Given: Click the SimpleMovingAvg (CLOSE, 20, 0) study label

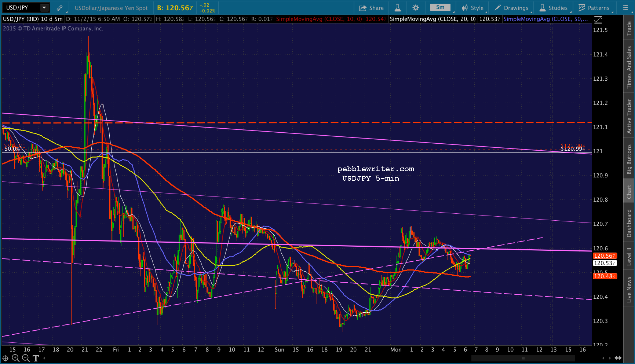Looking at the screenshot, I should (433, 19).
